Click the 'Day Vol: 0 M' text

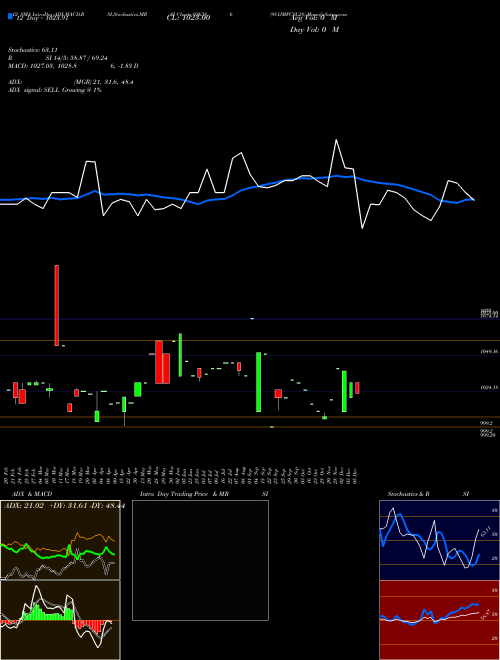[314, 30]
